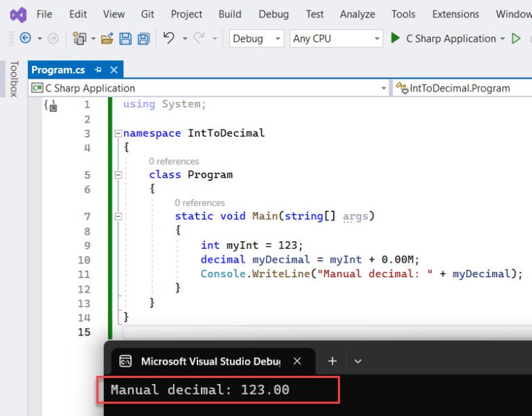This screenshot has height=416, width=532.
Task: Click the Save All icon
Action: point(143,39)
